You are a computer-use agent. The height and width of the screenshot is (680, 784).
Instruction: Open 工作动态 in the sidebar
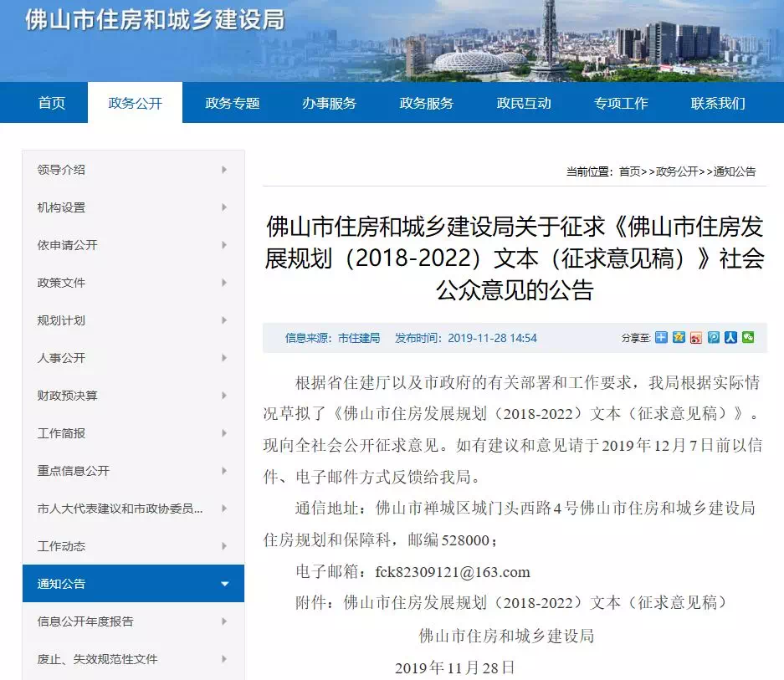coord(61,546)
